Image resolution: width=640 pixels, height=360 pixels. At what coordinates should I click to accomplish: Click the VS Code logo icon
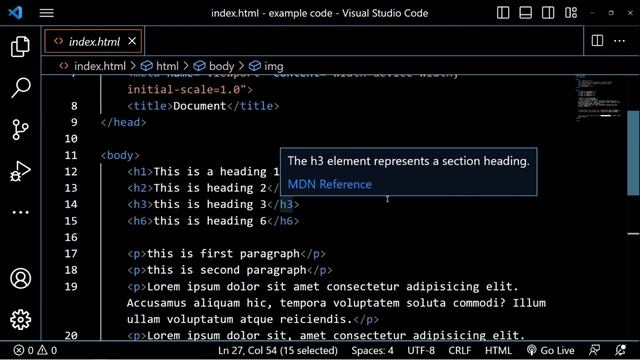[x=16, y=13]
